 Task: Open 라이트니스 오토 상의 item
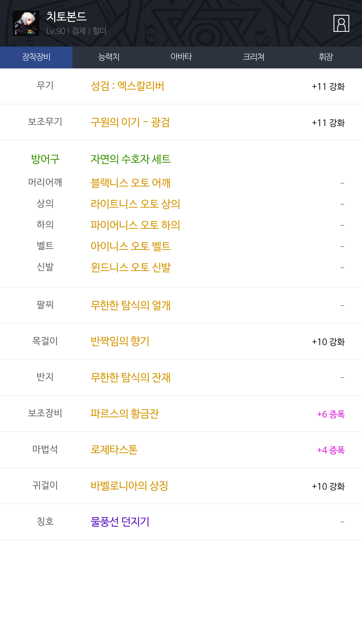click(x=135, y=204)
